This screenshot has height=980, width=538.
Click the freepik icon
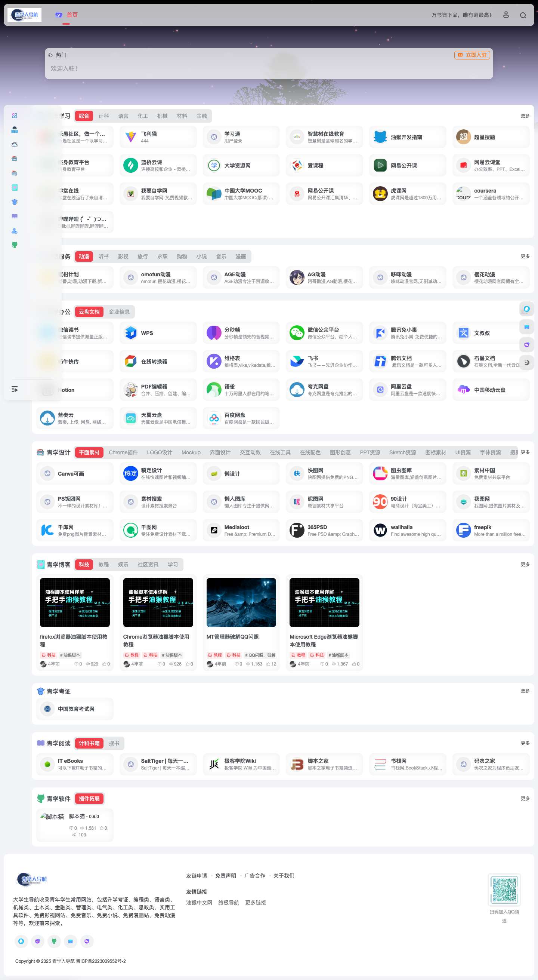pos(464,530)
